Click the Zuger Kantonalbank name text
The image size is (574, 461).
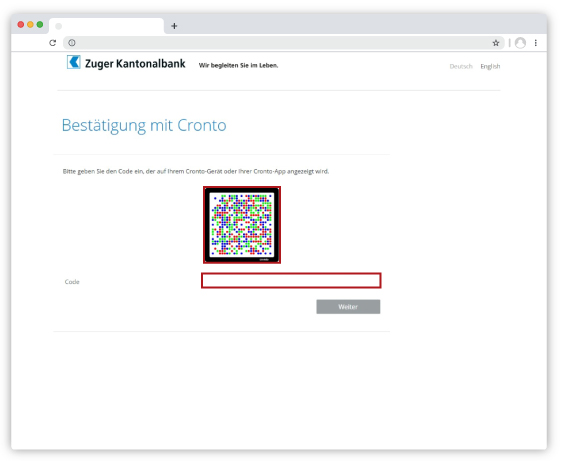[x=135, y=64]
